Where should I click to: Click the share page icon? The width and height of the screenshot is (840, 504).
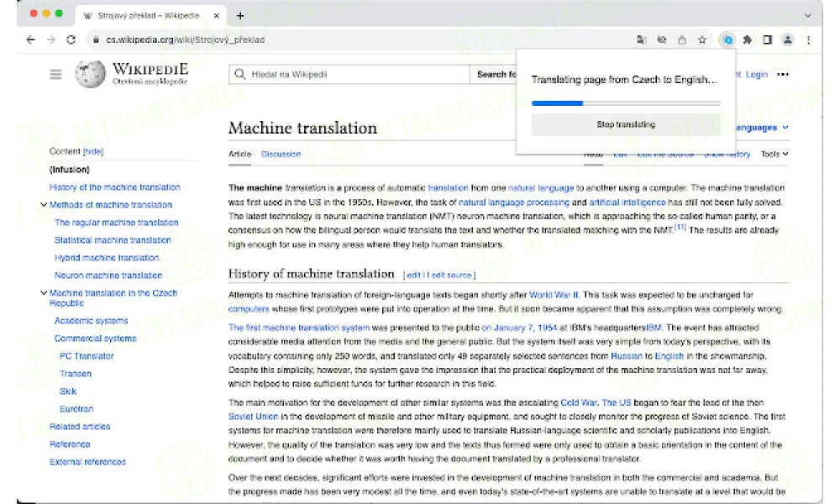[682, 39]
